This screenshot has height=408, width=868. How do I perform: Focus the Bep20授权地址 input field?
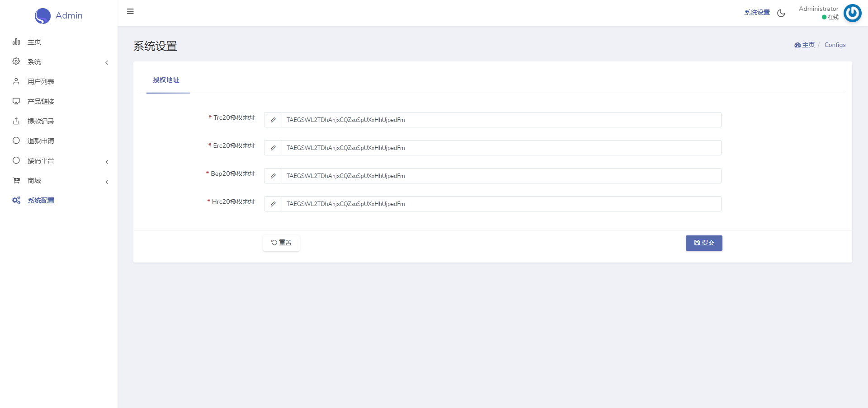[x=501, y=176]
